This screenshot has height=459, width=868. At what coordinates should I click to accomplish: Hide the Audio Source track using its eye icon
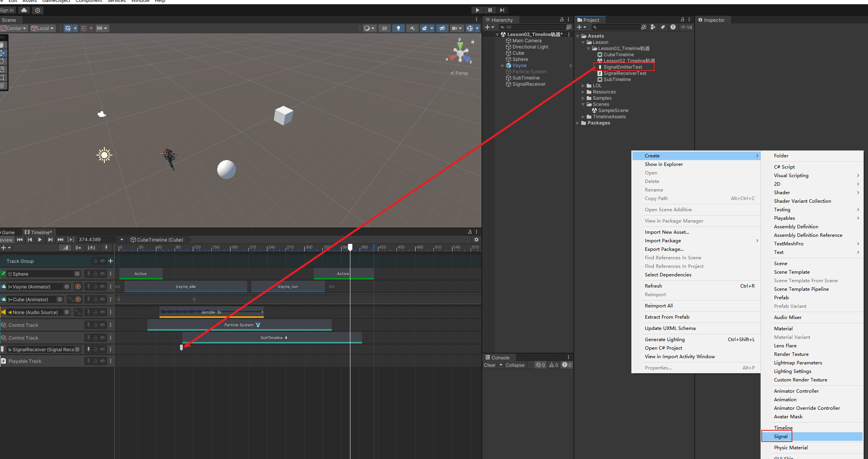pos(102,312)
